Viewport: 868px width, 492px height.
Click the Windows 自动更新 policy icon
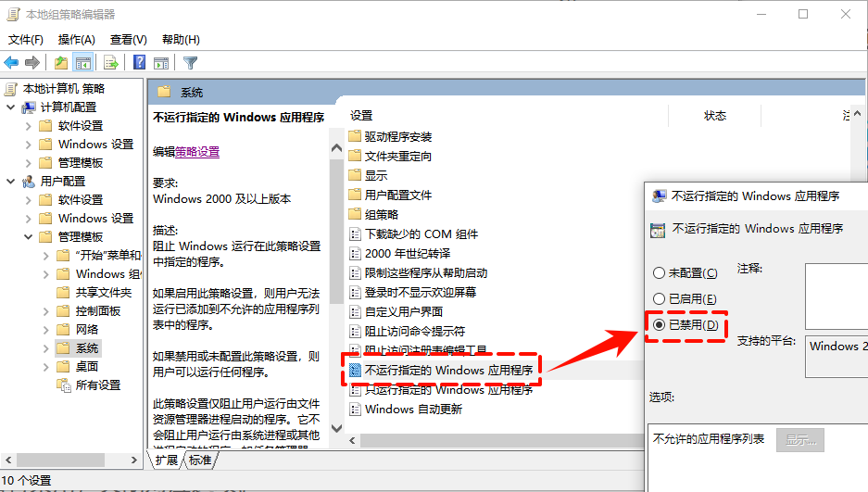[356, 410]
